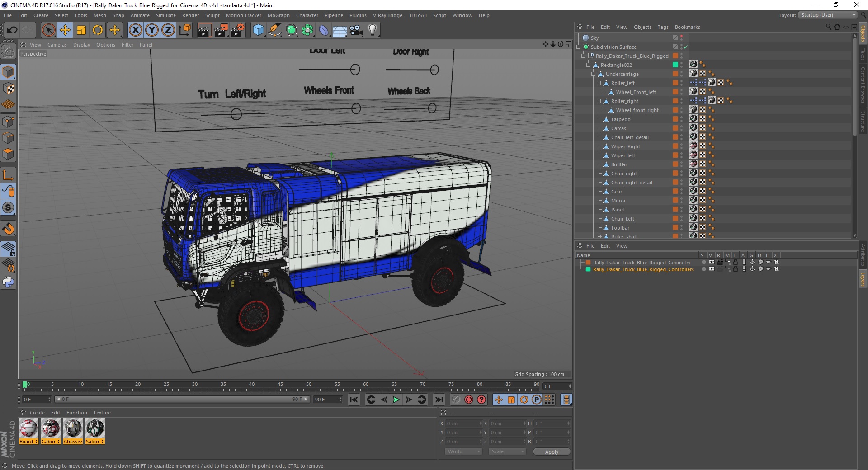Screen dimensions: 868x470
Task: Add a Cube primitive object
Action: click(x=258, y=30)
